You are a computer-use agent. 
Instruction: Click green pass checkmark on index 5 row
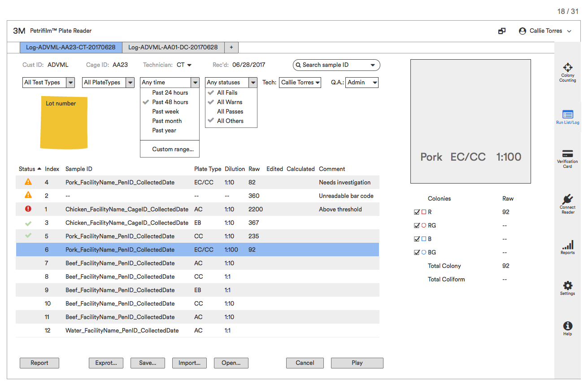(x=28, y=236)
